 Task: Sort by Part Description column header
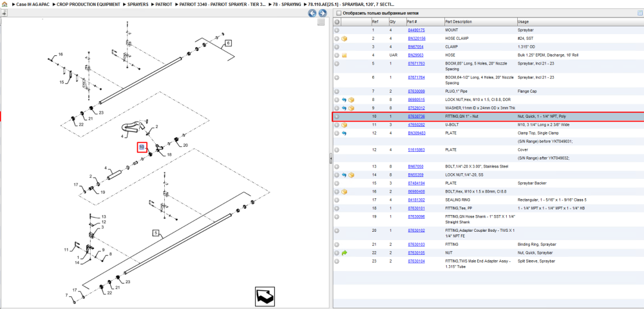(480, 21)
